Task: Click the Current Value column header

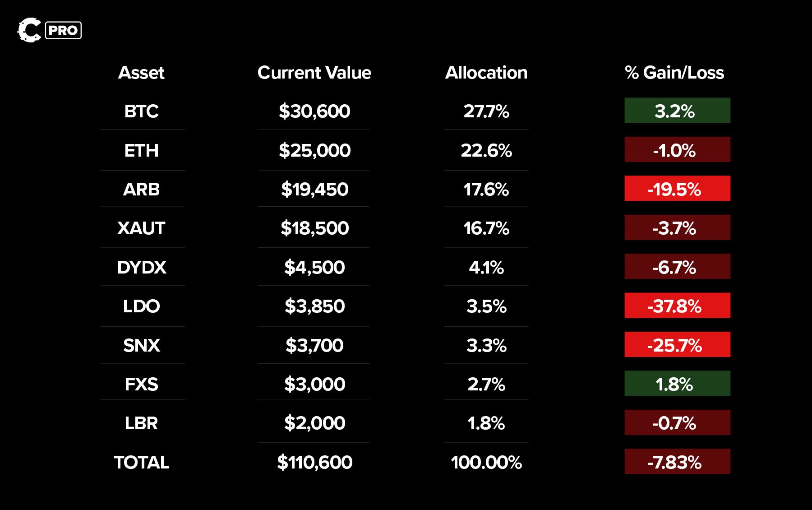Action: (x=314, y=73)
